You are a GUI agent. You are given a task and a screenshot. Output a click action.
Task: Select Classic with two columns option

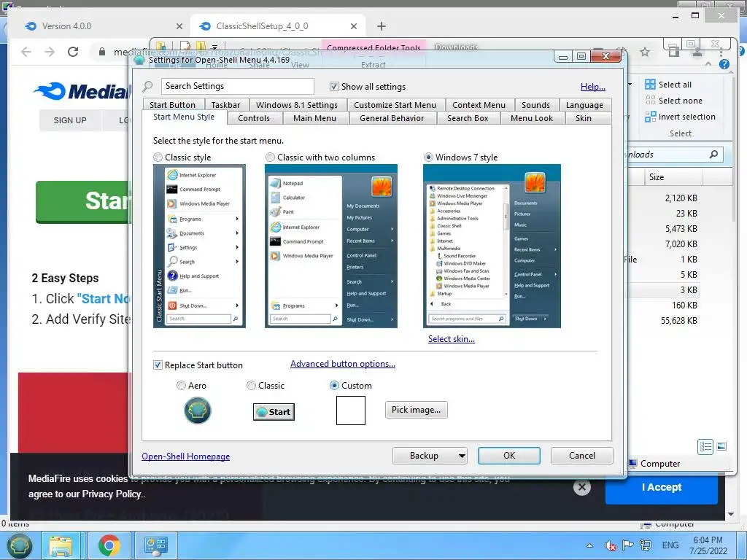click(x=270, y=157)
